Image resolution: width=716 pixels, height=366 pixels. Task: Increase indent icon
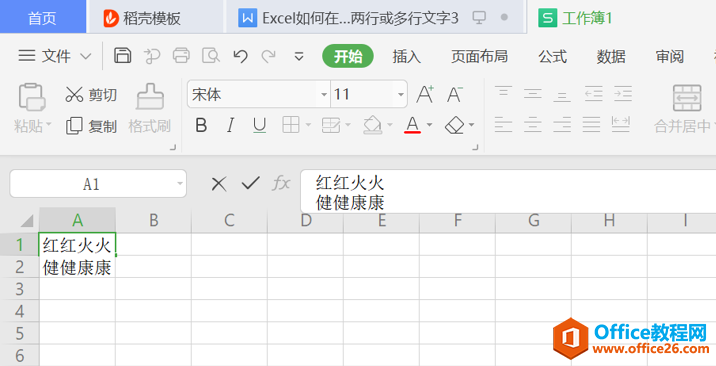tap(622, 93)
